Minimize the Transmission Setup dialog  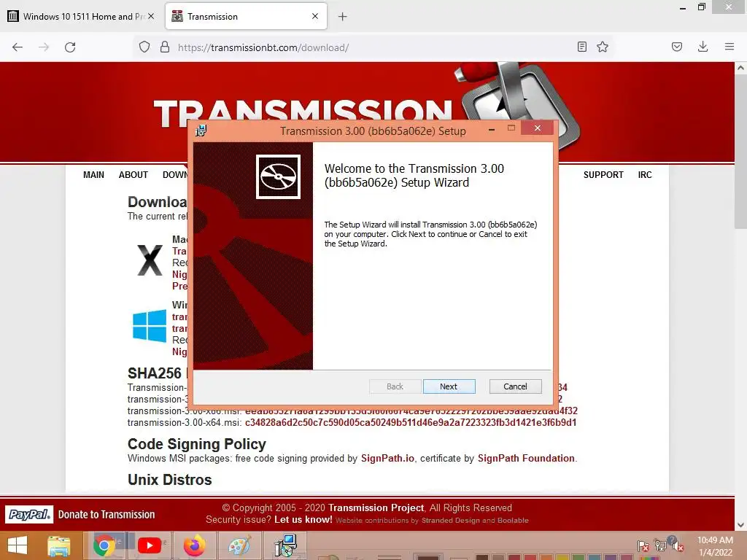click(x=491, y=129)
